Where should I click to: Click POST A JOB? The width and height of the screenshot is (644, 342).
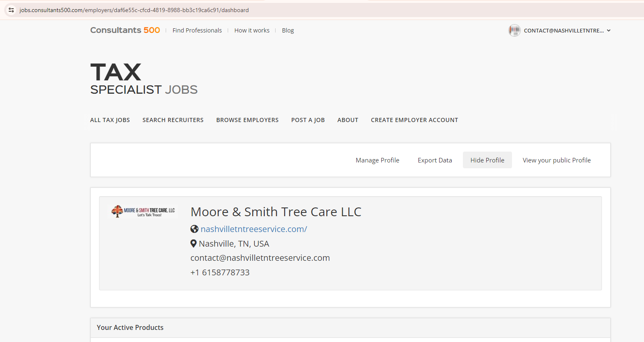(x=308, y=120)
